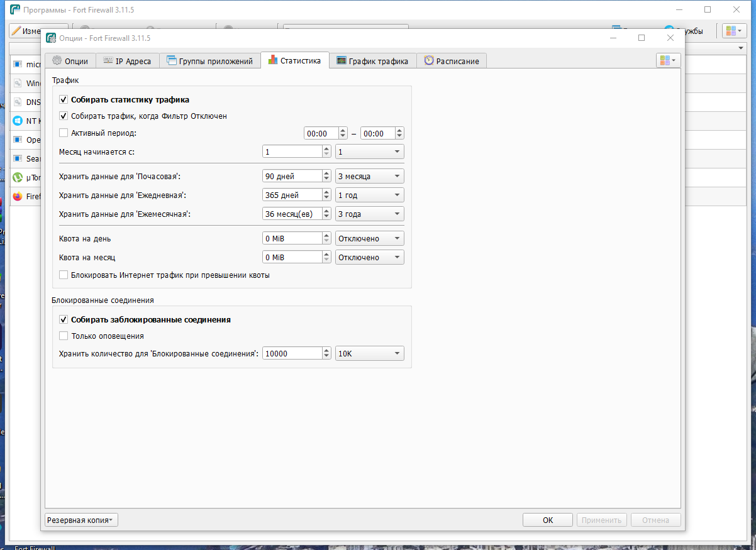Click the 10000 blocked connections count field
The image size is (756, 550).
[292, 353]
